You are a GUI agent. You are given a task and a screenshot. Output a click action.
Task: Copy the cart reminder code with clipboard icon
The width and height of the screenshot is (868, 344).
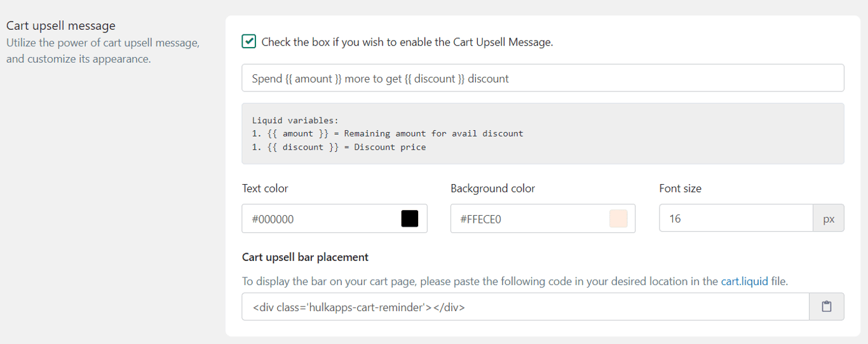point(826,307)
